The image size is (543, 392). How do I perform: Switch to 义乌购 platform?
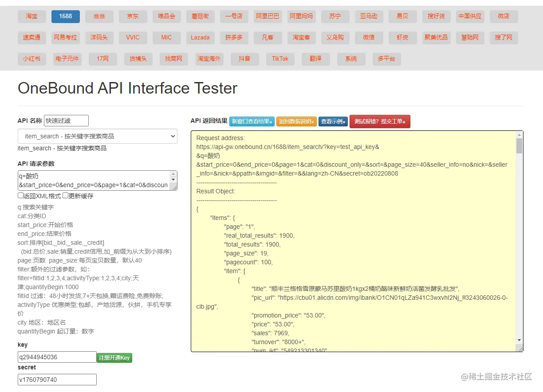pos(335,38)
